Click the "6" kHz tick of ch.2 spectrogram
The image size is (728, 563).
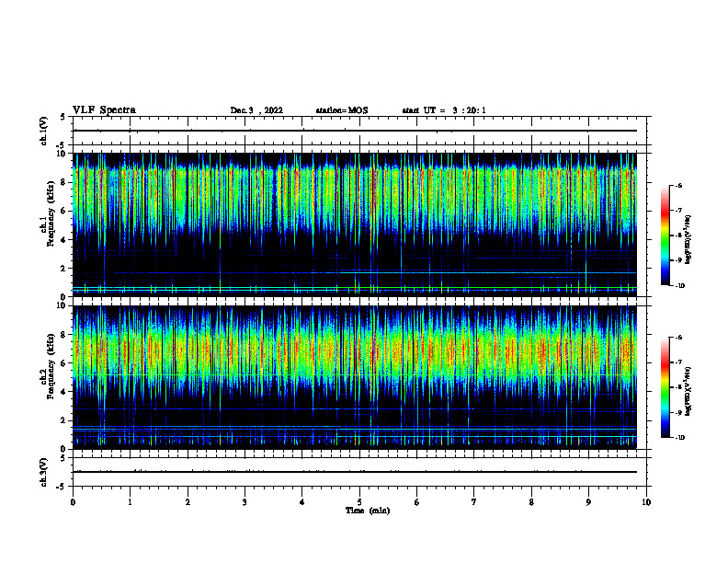click(x=64, y=363)
